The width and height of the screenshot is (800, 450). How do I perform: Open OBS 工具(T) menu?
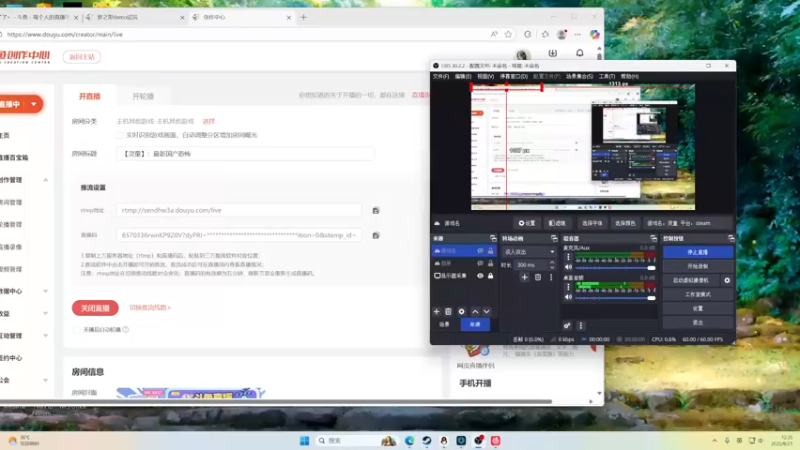[607, 77]
